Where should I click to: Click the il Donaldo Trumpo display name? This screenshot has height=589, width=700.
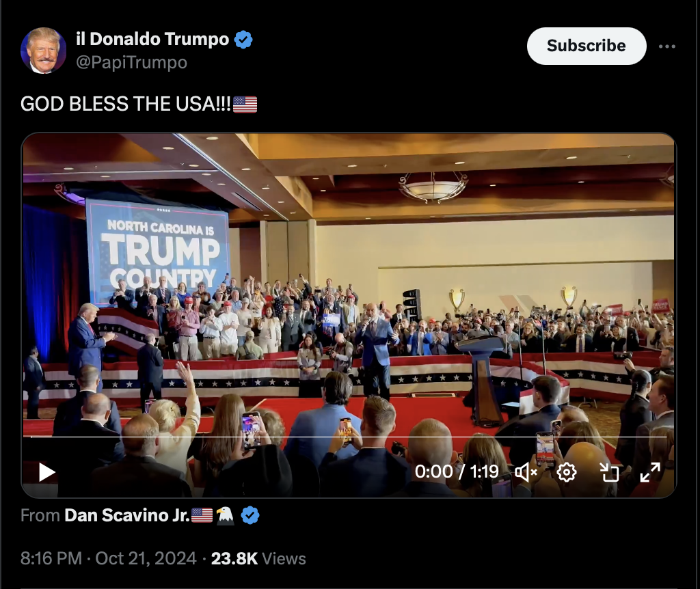coord(152,39)
